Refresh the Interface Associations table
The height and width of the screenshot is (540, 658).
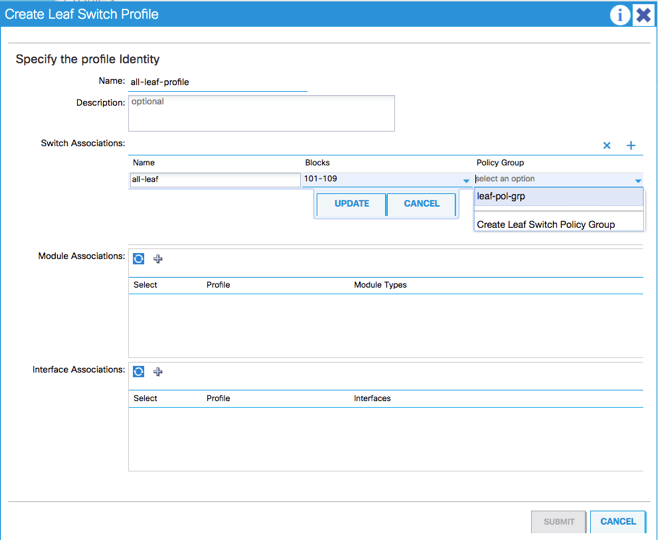click(x=139, y=372)
